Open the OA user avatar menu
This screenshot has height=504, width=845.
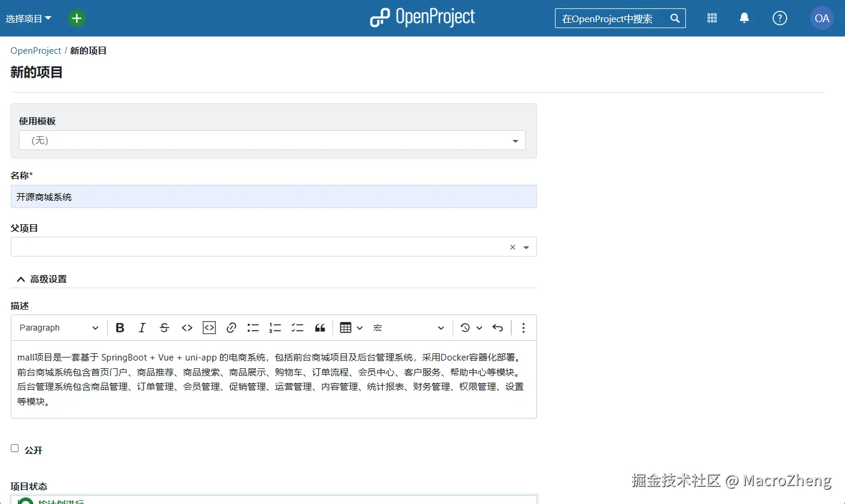click(822, 19)
